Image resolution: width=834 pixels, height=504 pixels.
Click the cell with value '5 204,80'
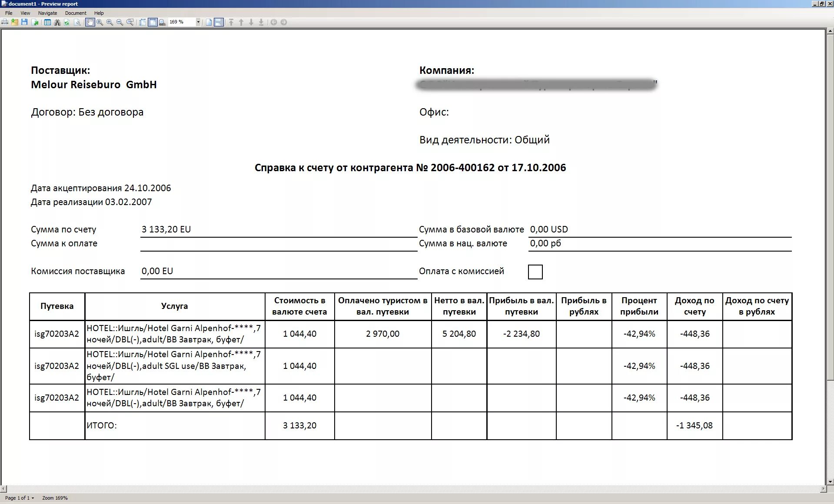click(x=459, y=334)
